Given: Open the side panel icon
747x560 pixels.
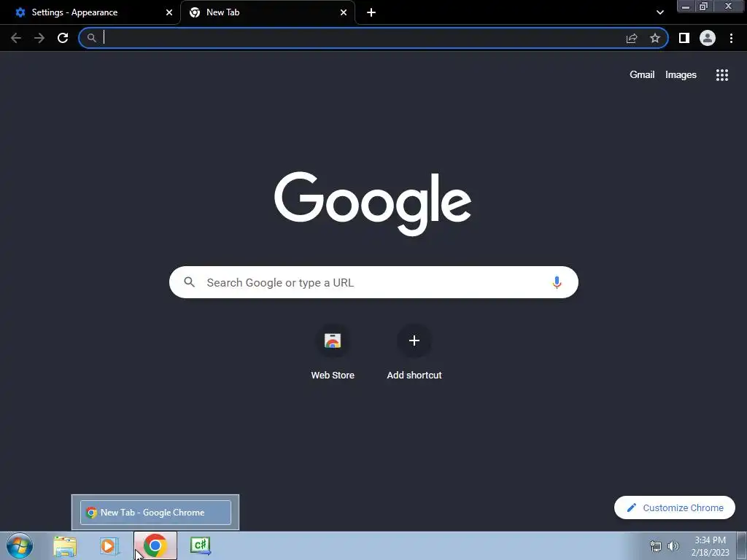Looking at the screenshot, I should [684, 38].
